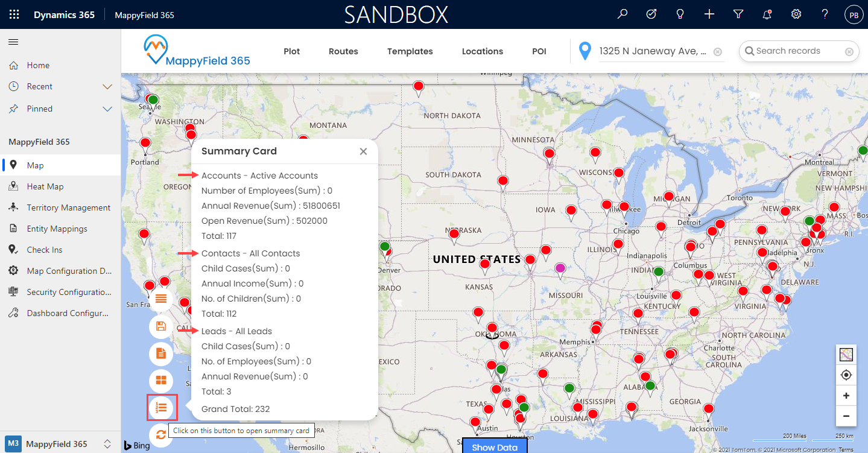The height and width of the screenshot is (453, 868).
Task: Click the Dynamics 365 header link
Action: coord(64,14)
